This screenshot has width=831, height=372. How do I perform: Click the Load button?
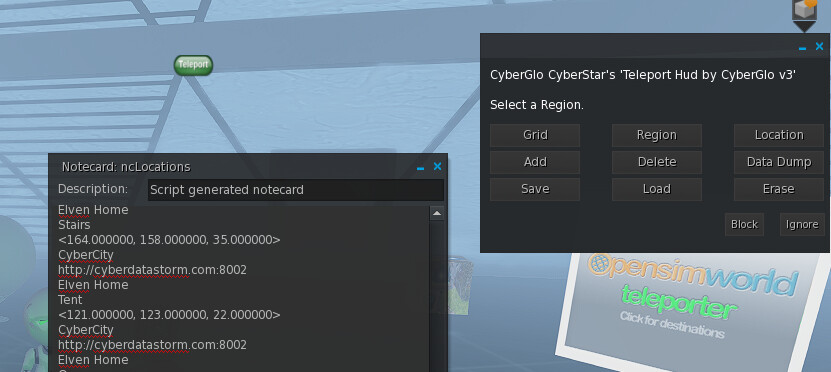(657, 189)
